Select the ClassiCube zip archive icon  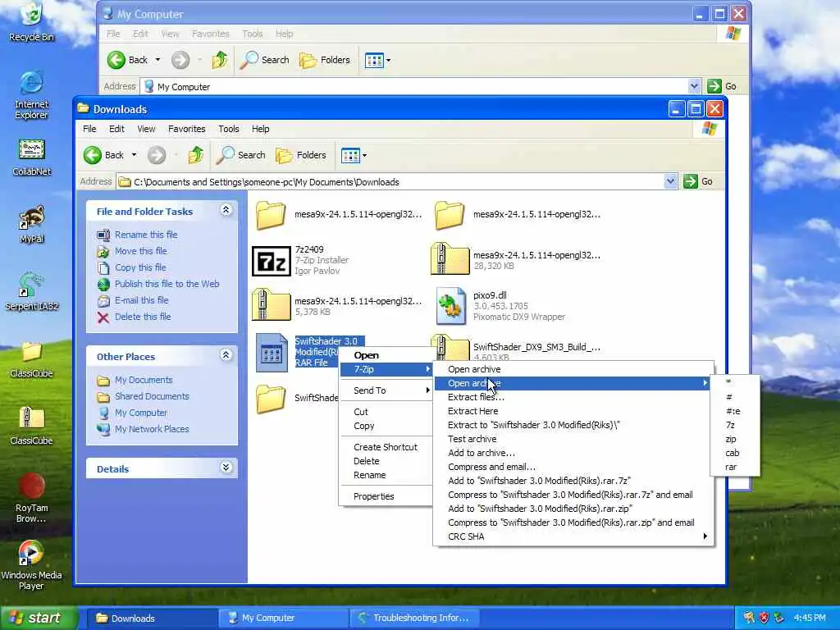point(31,427)
